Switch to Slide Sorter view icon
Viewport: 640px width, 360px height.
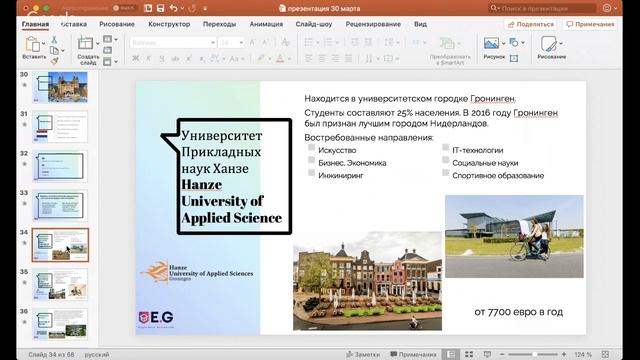469,354
